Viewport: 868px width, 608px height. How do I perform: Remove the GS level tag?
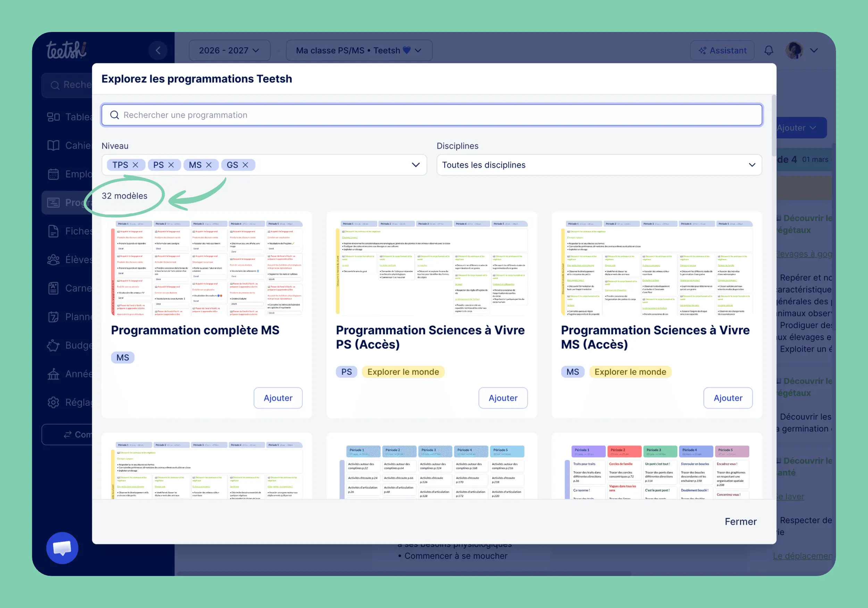(245, 165)
